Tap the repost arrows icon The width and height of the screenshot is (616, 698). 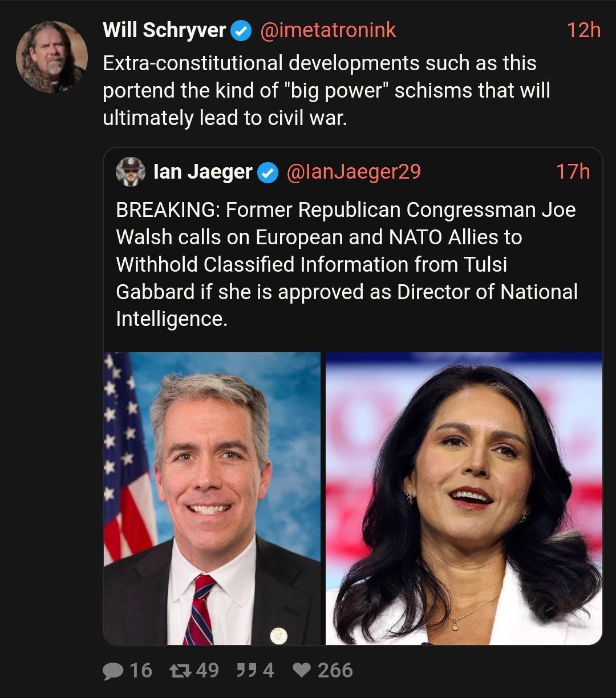tap(180, 671)
